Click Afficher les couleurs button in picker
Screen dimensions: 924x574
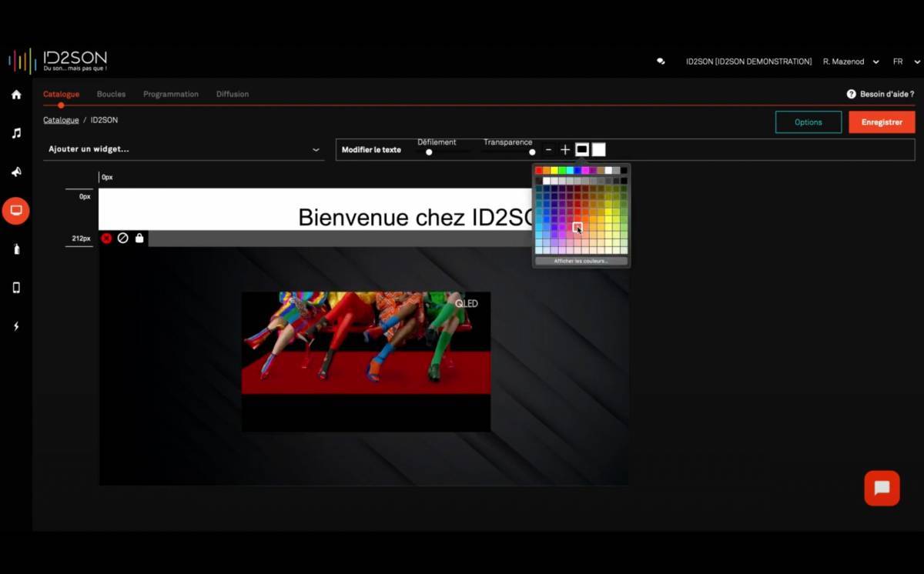[x=581, y=261]
